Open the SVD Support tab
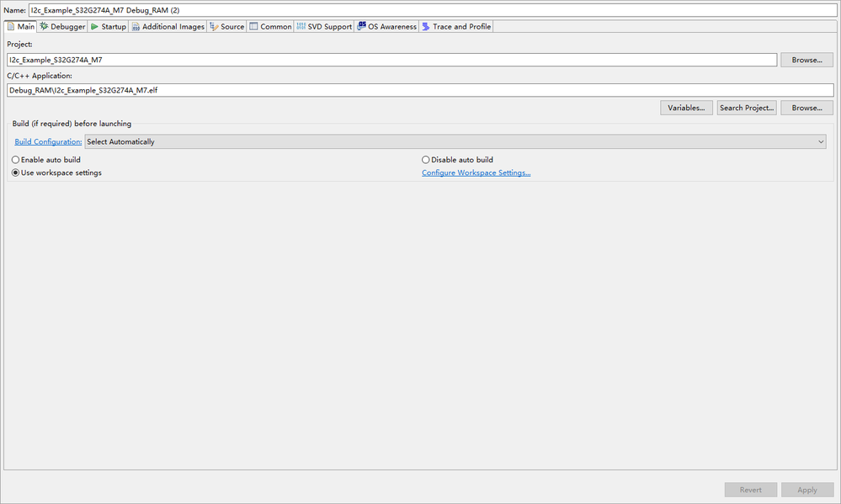The height and width of the screenshot is (504, 841). point(324,26)
